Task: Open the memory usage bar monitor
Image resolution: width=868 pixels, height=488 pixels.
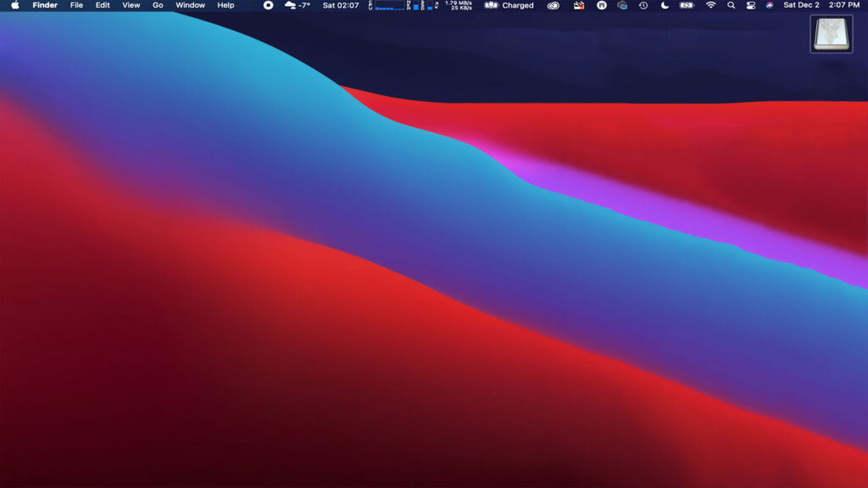Action: 414,5
